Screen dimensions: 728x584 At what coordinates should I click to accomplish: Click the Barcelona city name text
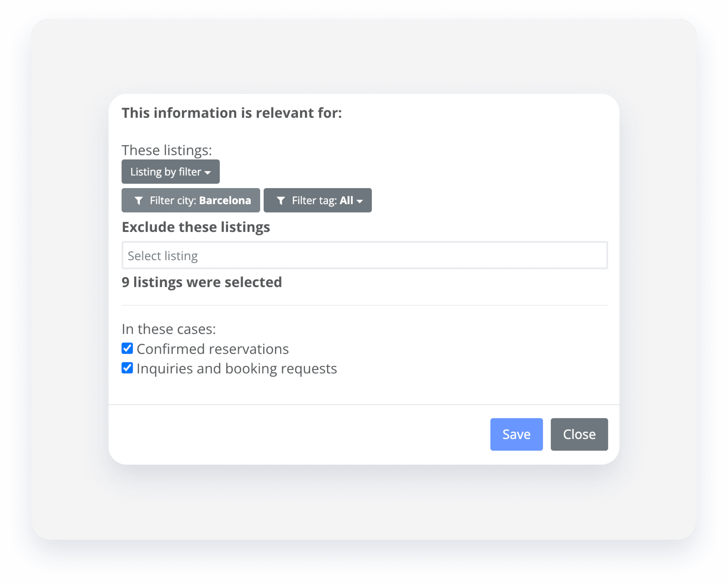click(225, 200)
